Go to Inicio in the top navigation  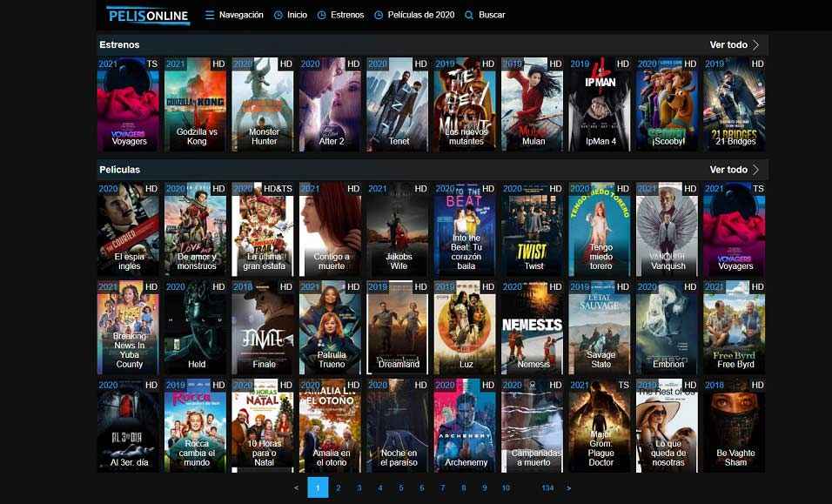coord(297,15)
